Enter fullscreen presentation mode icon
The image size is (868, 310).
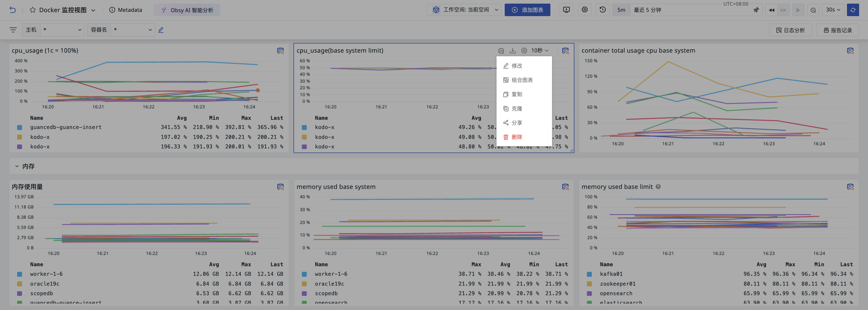(x=567, y=10)
